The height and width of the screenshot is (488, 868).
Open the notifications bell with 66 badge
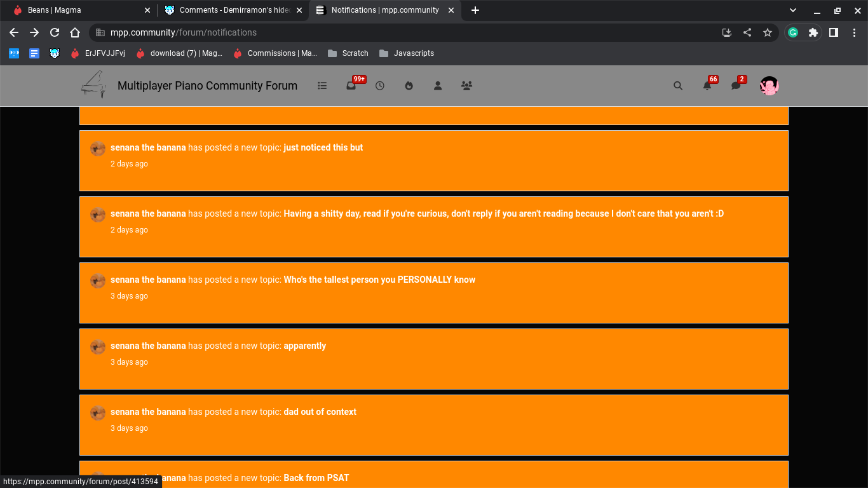(x=707, y=86)
